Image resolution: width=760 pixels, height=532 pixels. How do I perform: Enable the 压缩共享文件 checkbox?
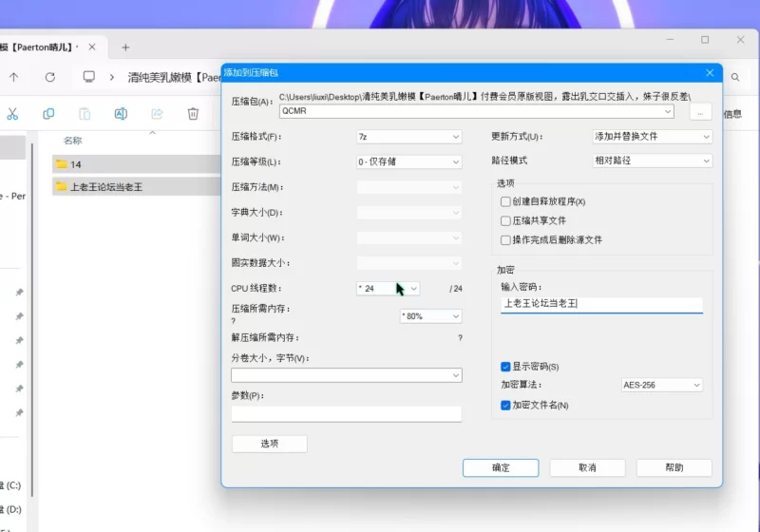pos(505,220)
